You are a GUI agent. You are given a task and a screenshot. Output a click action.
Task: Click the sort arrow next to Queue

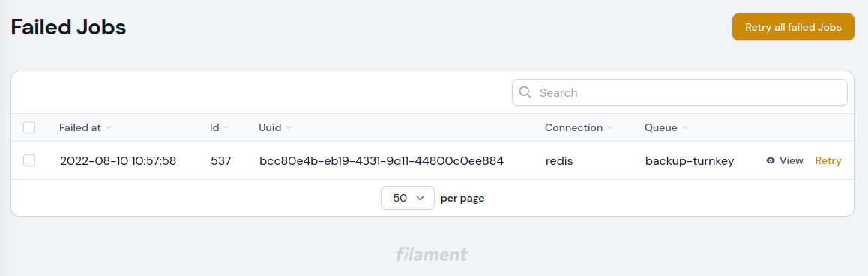coord(685,128)
